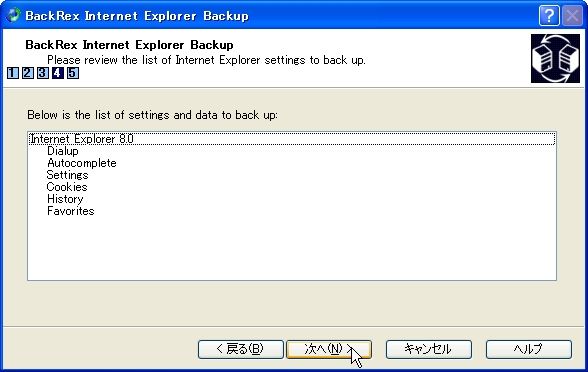Select the History entry in list
The height and width of the screenshot is (372, 588).
[65, 199]
